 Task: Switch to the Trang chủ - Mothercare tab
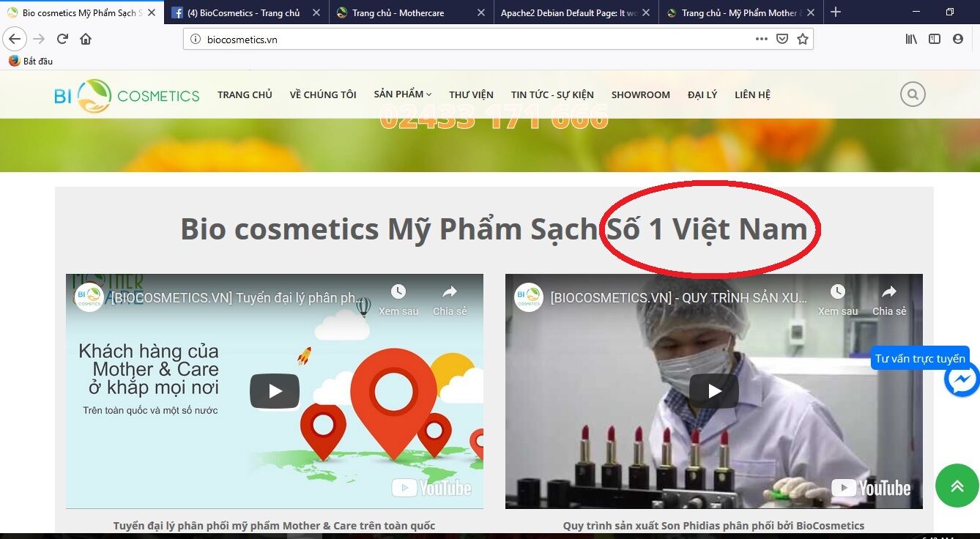click(412, 12)
